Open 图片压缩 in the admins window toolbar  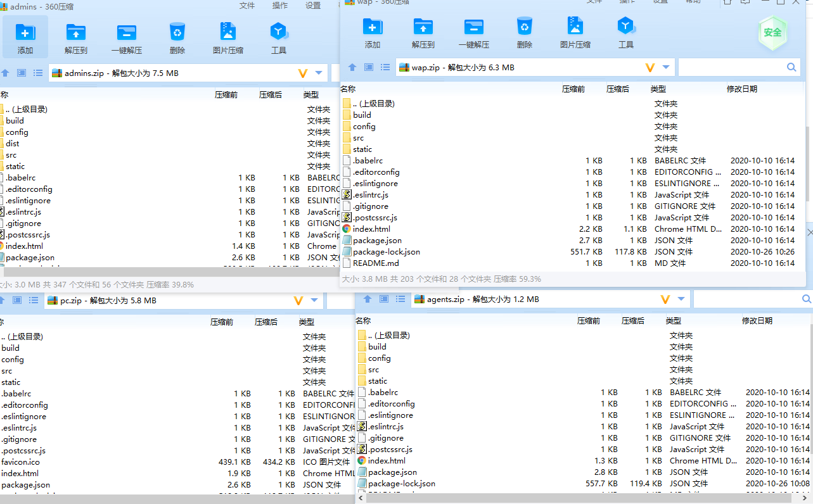coord(227,33)
